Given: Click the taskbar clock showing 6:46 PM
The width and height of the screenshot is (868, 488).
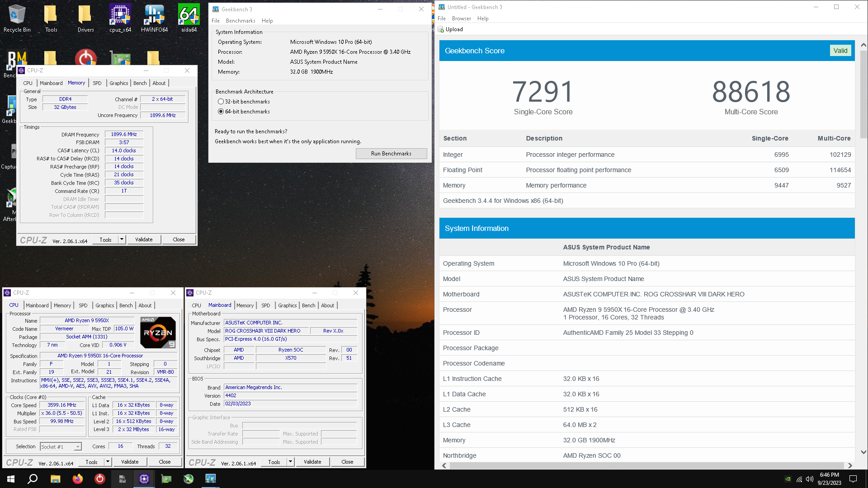Looking at the screenshot, I should click(829, 479).
